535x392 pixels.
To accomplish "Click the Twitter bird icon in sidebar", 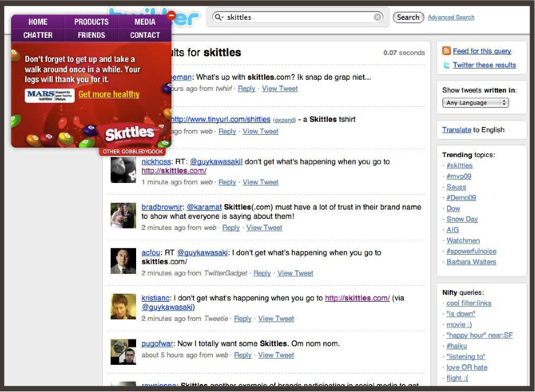I will [447, 66].
